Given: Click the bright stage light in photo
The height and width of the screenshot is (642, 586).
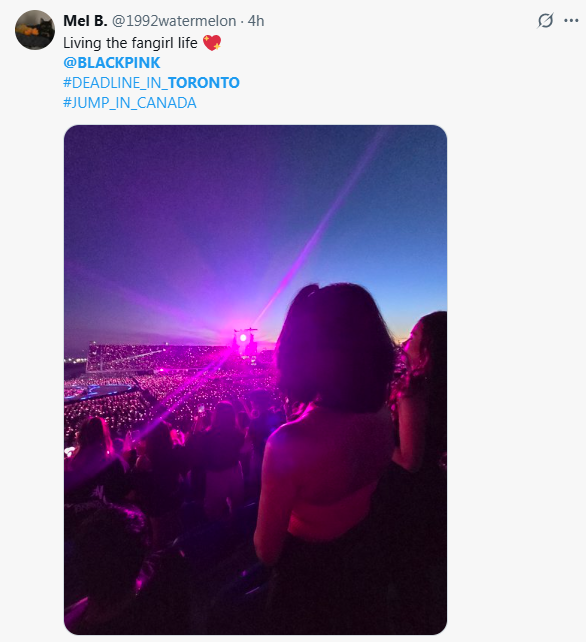Looking at the screenshot, I should [x=243, y=338].
